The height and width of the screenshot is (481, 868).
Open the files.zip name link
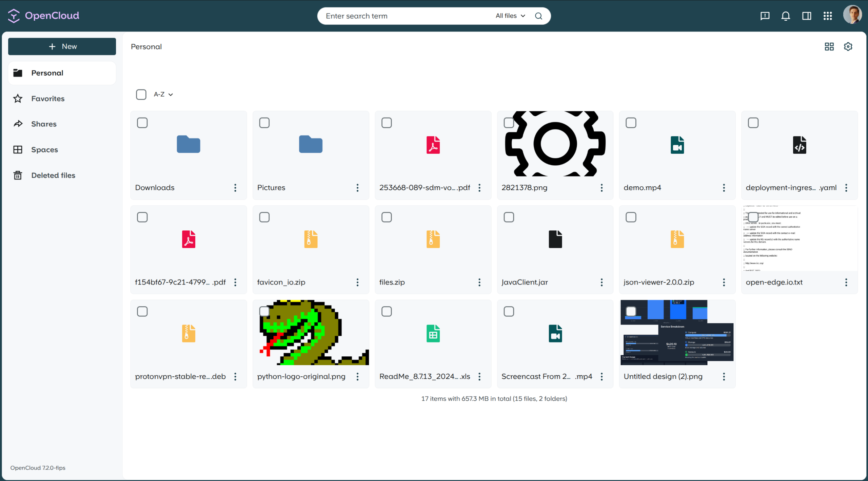[x=392, y=282]
